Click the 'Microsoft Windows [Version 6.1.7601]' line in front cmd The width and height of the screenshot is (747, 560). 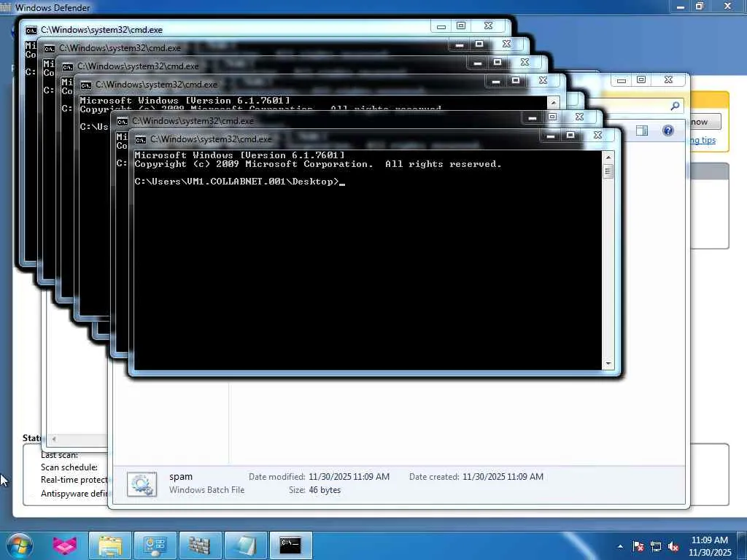[x=239, y=155]
